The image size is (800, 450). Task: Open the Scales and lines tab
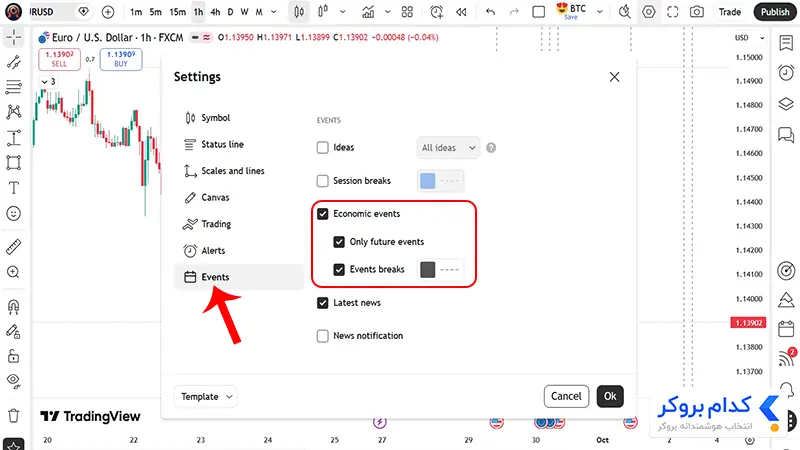pyautogui.click(x=239, y=171)
